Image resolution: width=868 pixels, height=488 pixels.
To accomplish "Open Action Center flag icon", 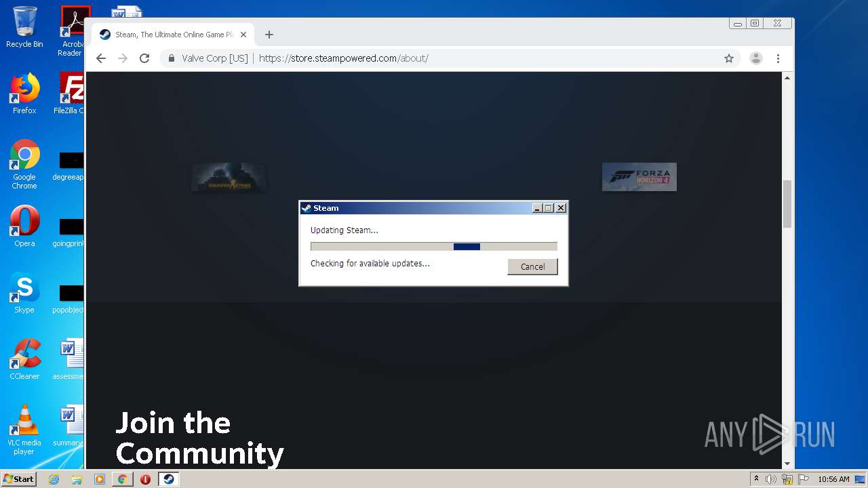I will (804, 479).
